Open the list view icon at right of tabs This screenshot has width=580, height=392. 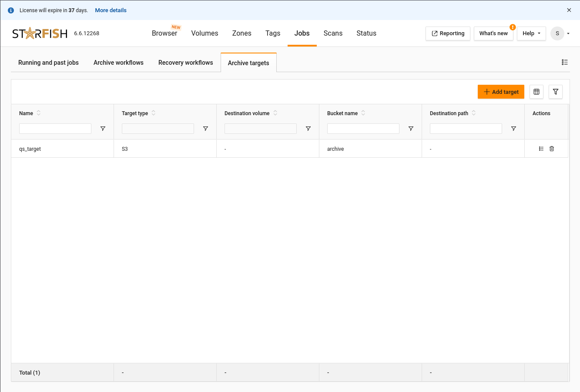(565, 62)
